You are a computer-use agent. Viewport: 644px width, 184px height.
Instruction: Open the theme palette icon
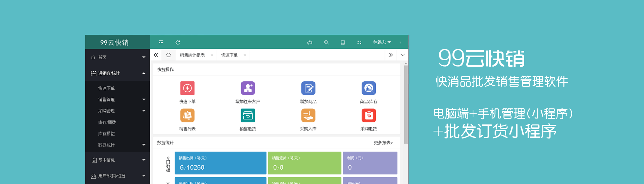[x=310, y=42]
